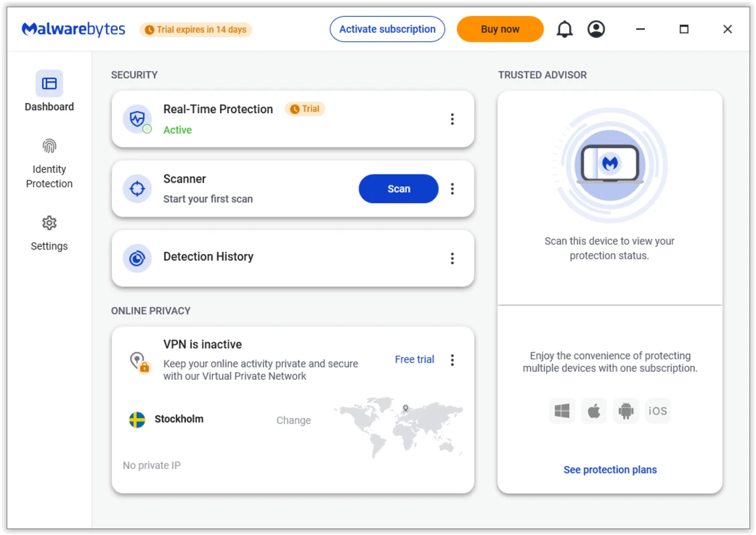This screenshot has height=535, width=756.
Task: Click the Activate subscription button
Action: click(x=387, y=29)
